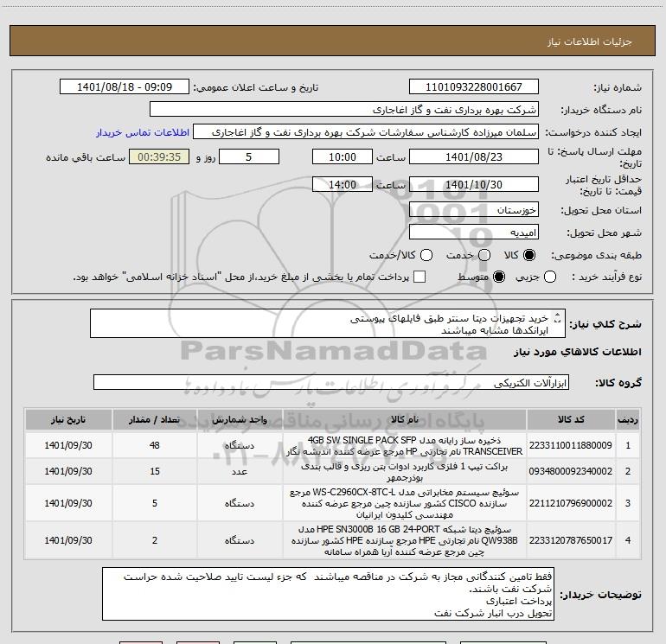Click the quantity cell 15

155,471
